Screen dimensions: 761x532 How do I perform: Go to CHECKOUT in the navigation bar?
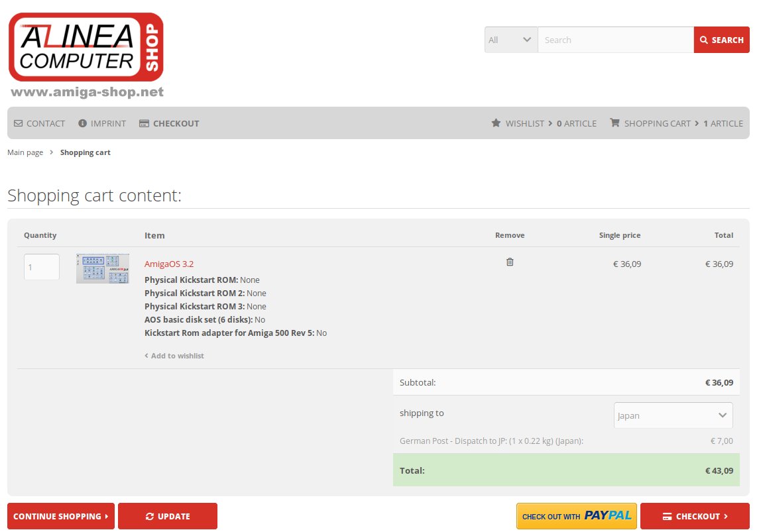pos(169,123)
